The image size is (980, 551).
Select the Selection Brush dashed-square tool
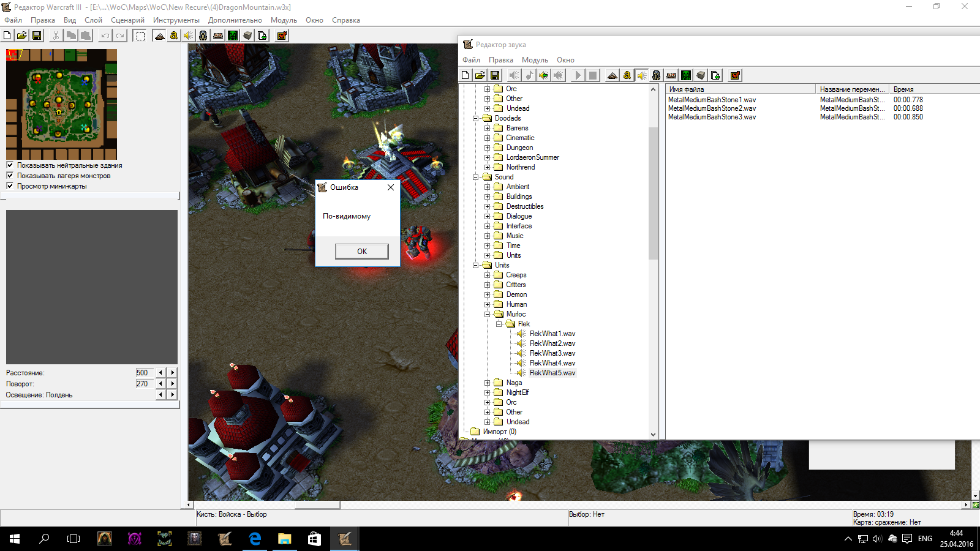click(140, 36)
